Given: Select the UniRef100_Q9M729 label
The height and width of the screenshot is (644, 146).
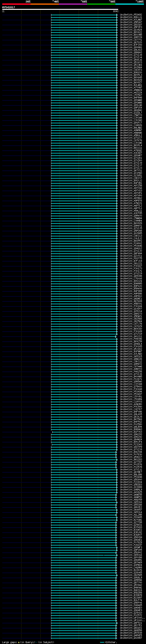Looking at the screenshot, I should pos(131,37).
